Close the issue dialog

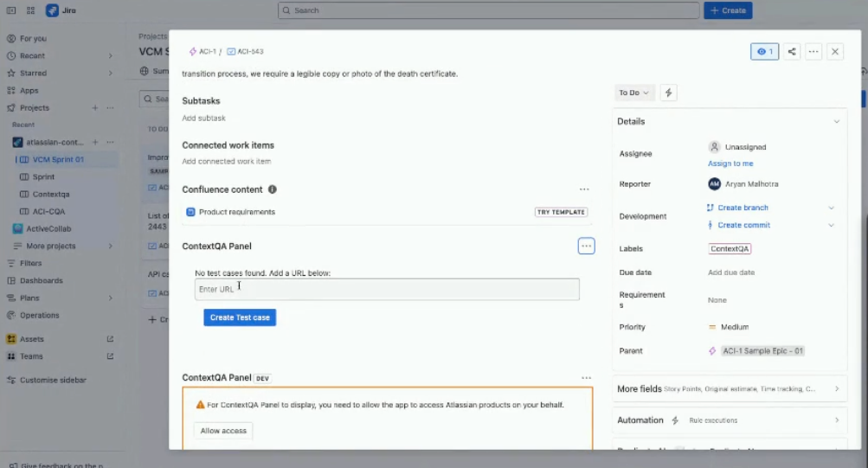click(835, 51)
